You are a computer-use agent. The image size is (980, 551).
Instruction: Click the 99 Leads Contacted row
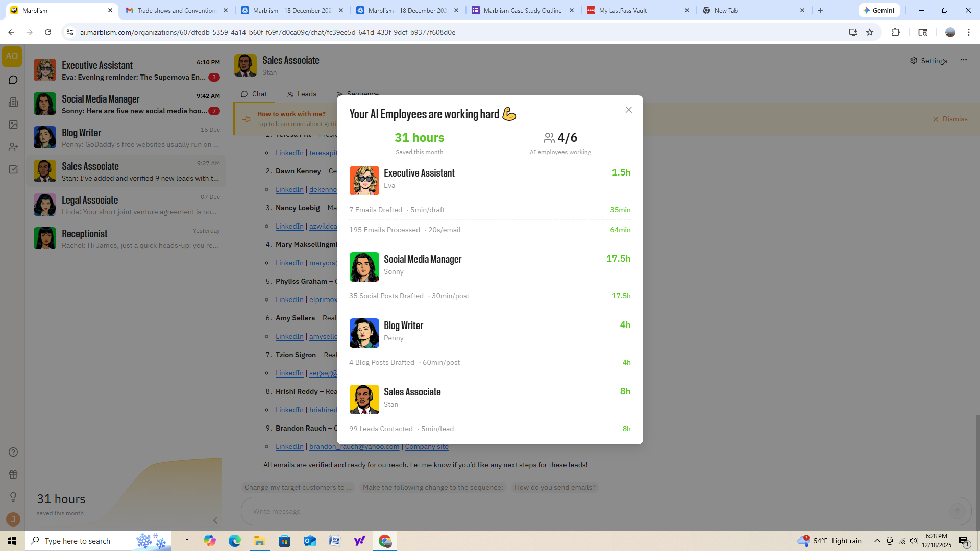[490, 429]
